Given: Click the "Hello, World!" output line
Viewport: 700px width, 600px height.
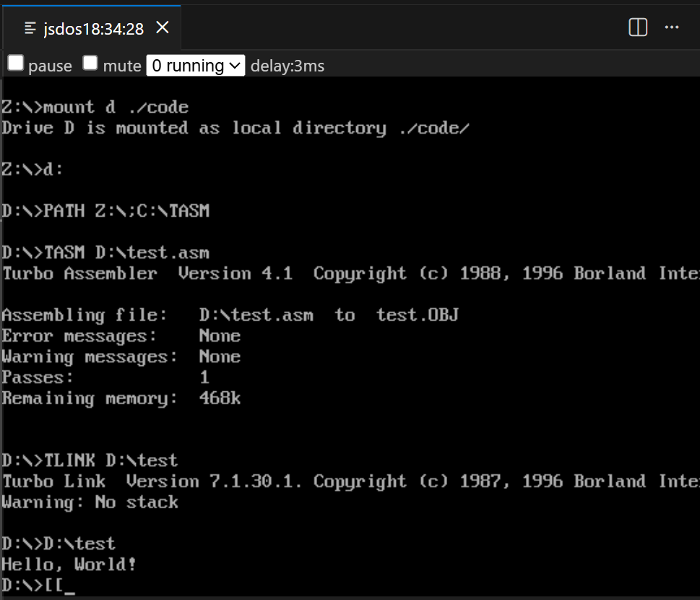Looking at the screenshot, I should 69,565.
